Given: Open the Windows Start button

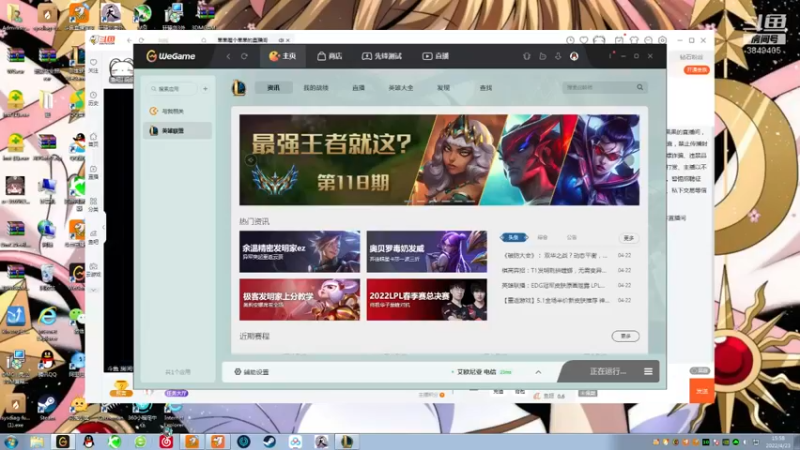Looking at the screenshot, I should [11, 441].
